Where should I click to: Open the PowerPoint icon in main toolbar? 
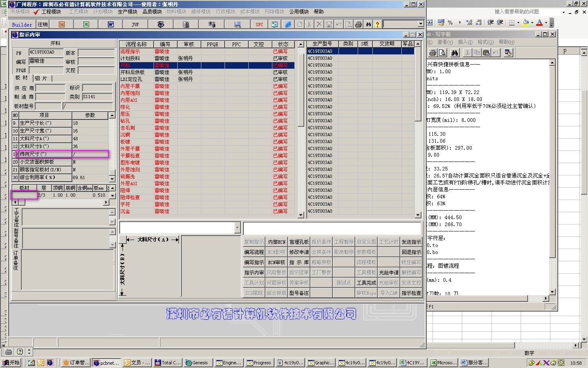[62, 25]
